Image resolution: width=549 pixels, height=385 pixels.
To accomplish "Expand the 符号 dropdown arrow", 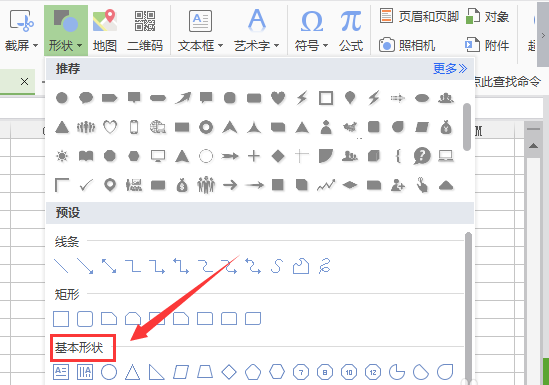I will click(325, 46).
